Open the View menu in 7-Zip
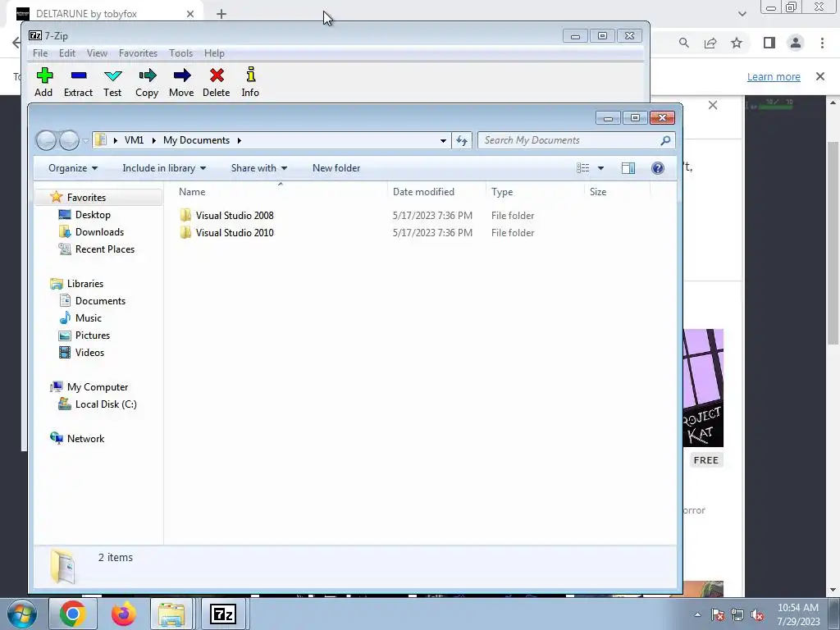Image resolution: width=840 pixels, height=630 pixels. coord(97,53)
